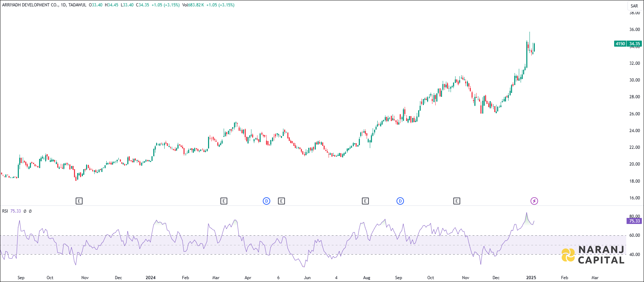Click the 2025 time axis label
This screenshot has height=282, width=644.
coord(531,278)
